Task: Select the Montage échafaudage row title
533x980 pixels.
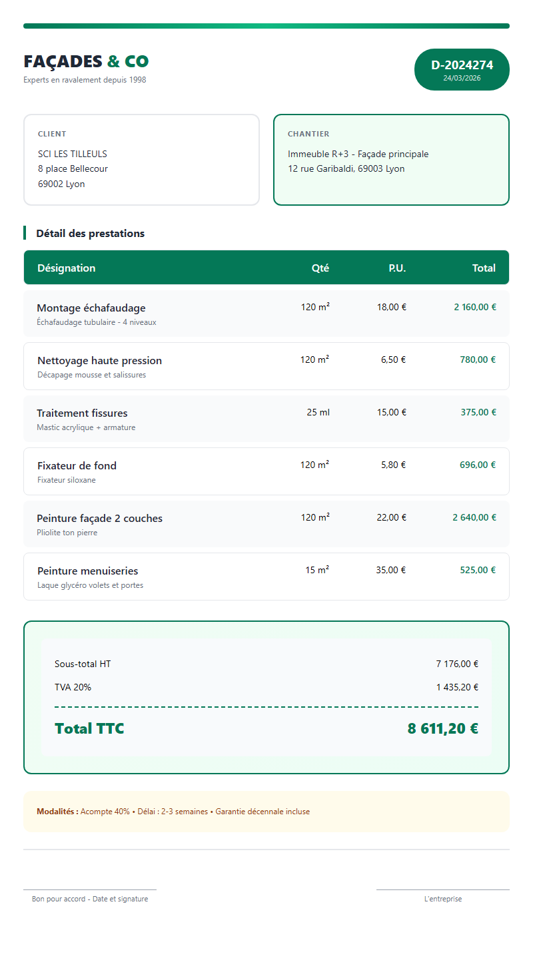Action: [x=91, y=308]
